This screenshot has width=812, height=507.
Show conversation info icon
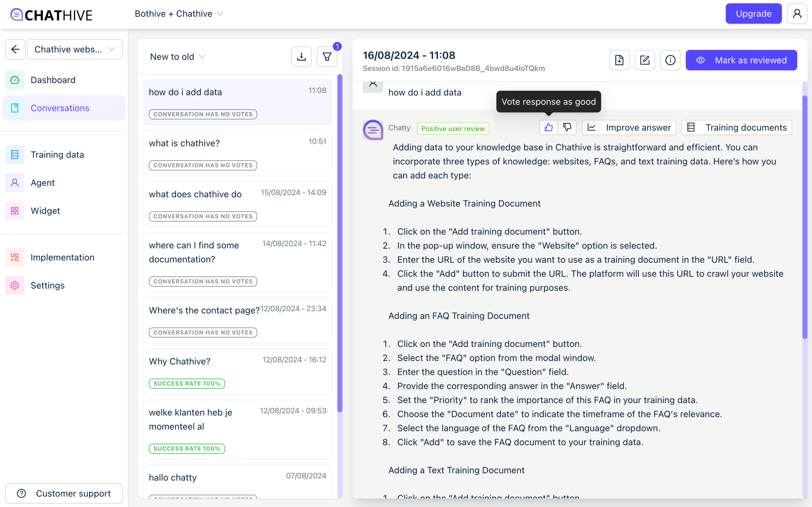pyautogui.click(x=670, y=60)
